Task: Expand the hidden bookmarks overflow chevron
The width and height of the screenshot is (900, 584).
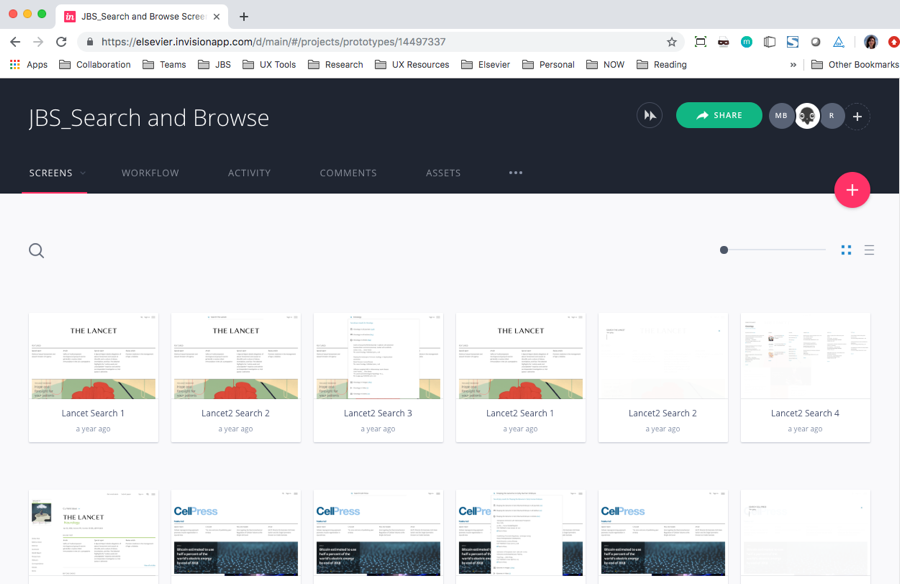Action: coord(793,65)
